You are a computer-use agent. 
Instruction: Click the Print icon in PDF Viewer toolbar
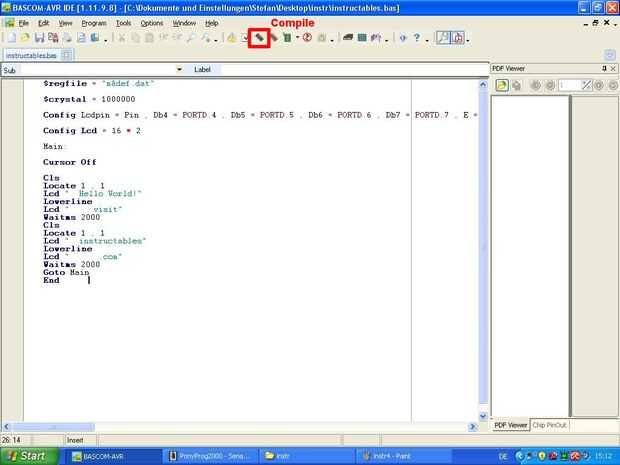coord(516,85)
